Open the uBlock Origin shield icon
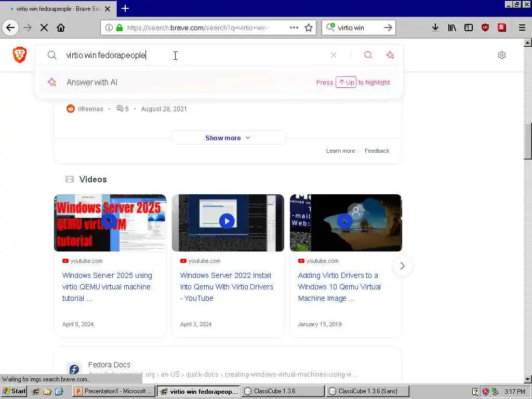This screenshot has width=532, height=399. [x=485, y=28]
